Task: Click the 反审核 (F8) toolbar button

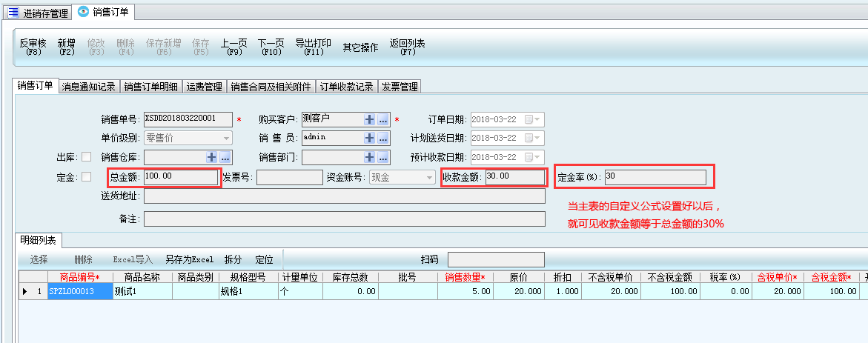Action: tap(33, 47)
